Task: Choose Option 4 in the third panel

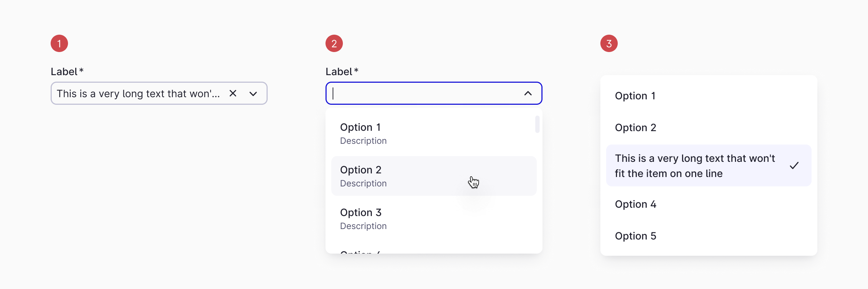Action: point(635,204)
